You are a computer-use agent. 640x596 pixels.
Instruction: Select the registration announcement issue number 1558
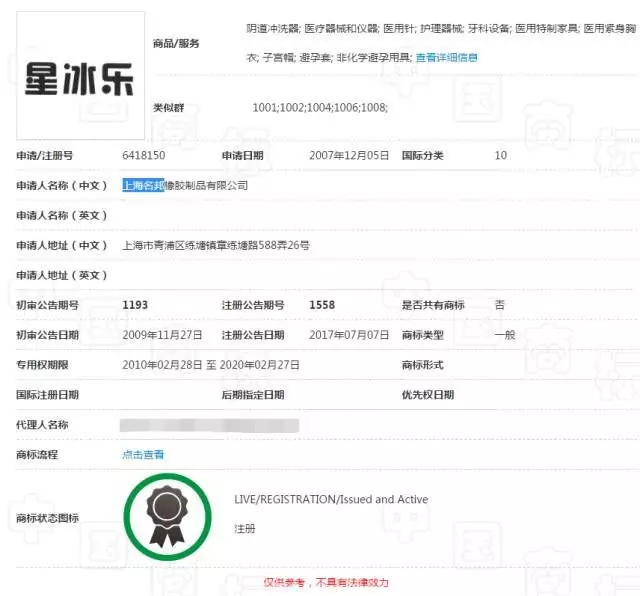coord(322,305)
